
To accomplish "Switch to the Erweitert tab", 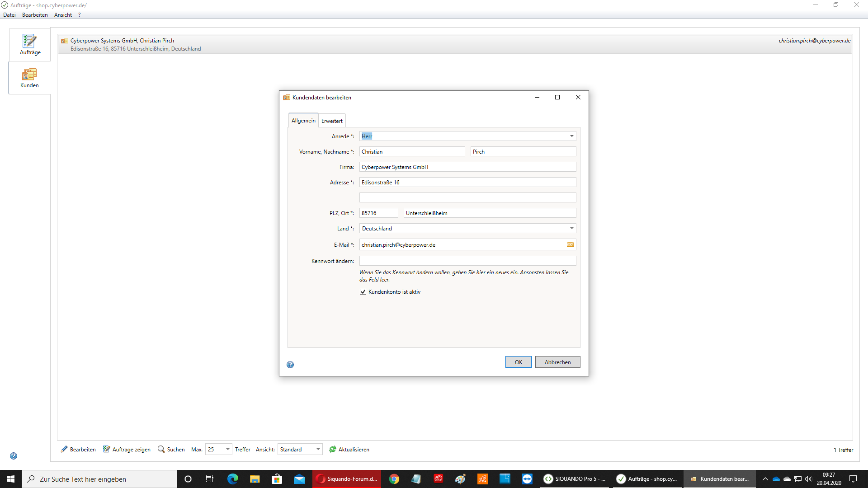I will click(x=332, y=121).
